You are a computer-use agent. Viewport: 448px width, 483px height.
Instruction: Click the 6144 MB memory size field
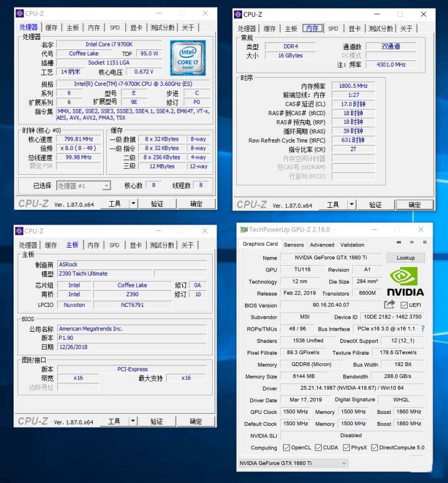[304, 376]
